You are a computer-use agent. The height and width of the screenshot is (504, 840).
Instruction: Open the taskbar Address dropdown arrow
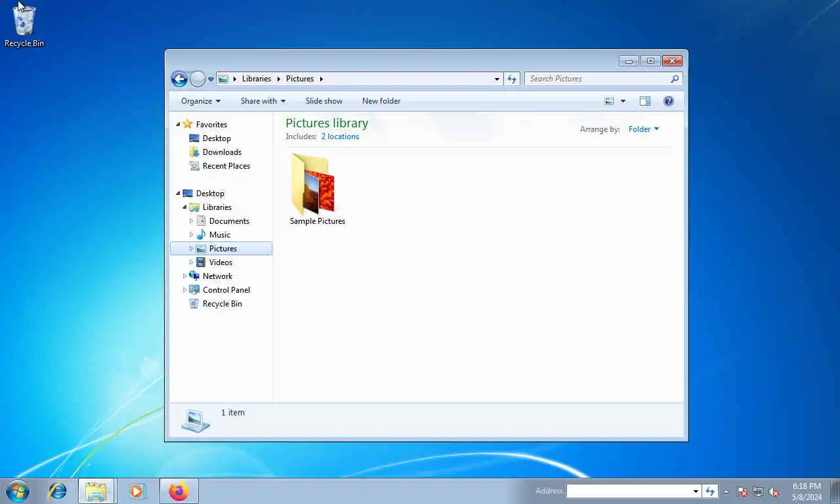pyautogui.click(x=696, y=491)
